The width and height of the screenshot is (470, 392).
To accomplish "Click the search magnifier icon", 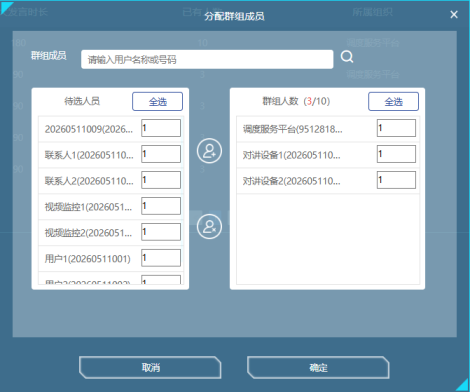I will pos(347,57).
